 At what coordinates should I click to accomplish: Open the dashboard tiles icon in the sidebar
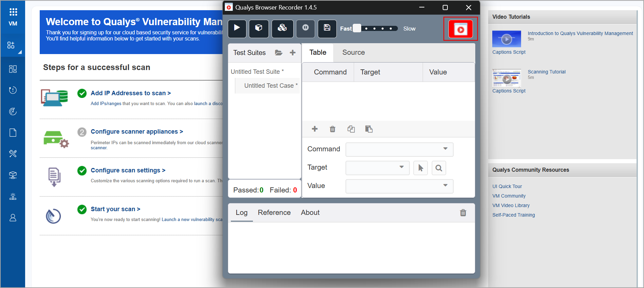pyautogui.click(x=13, y=69)
